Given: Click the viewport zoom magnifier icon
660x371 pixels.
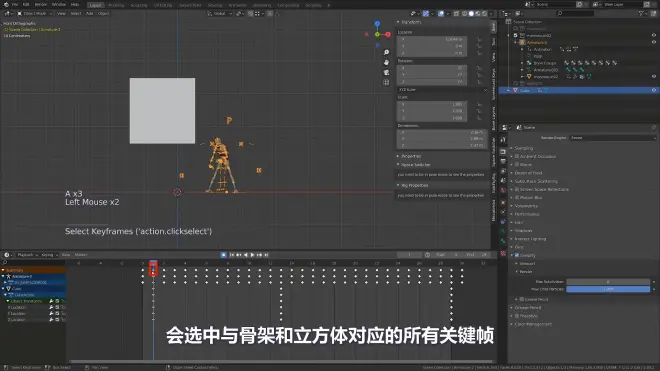Looking at the screenshot, I should [386, 52].
